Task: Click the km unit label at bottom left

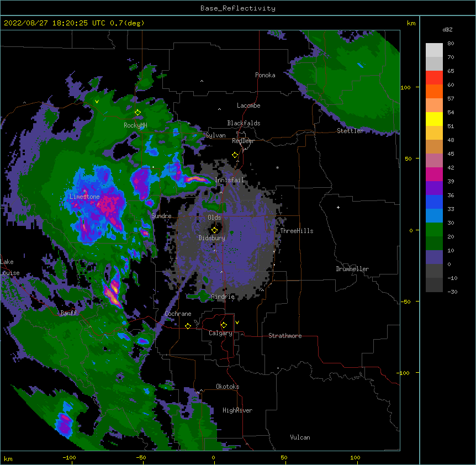Action: pyautogui.click(x=8, y=459)
